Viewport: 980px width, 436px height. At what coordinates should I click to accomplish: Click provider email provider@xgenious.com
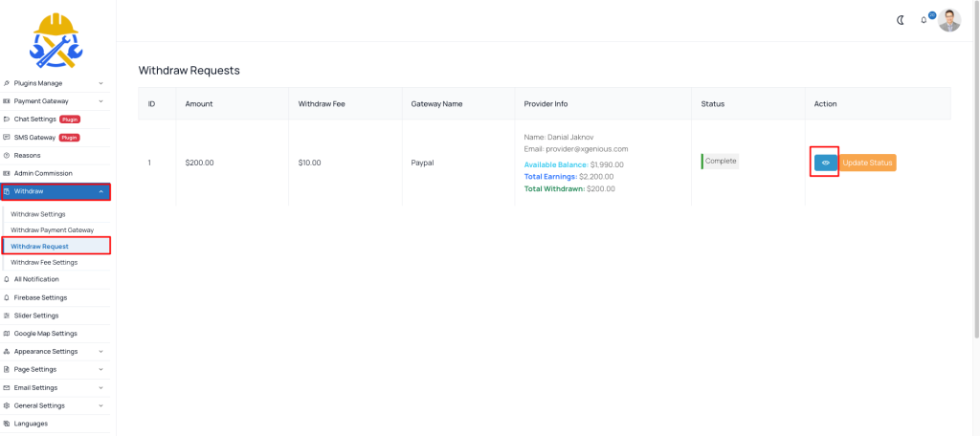tap(576, 149)
